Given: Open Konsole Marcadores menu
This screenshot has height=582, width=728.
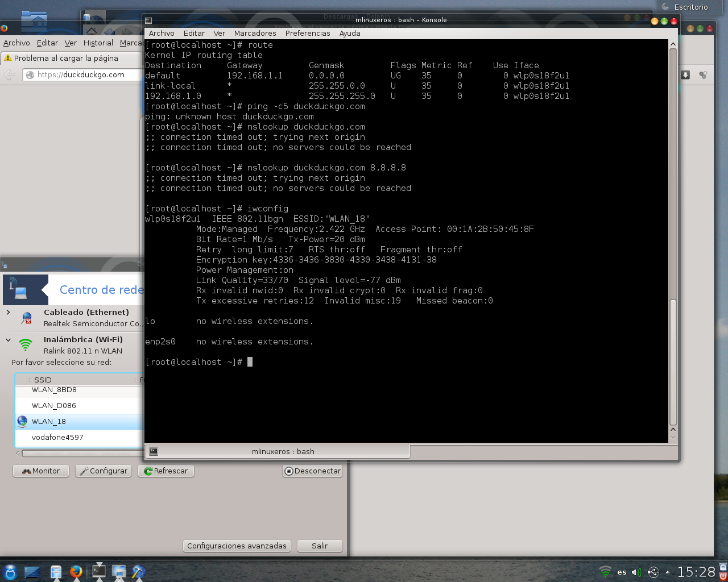Looking at the screenshot, I should pos(255,33).
